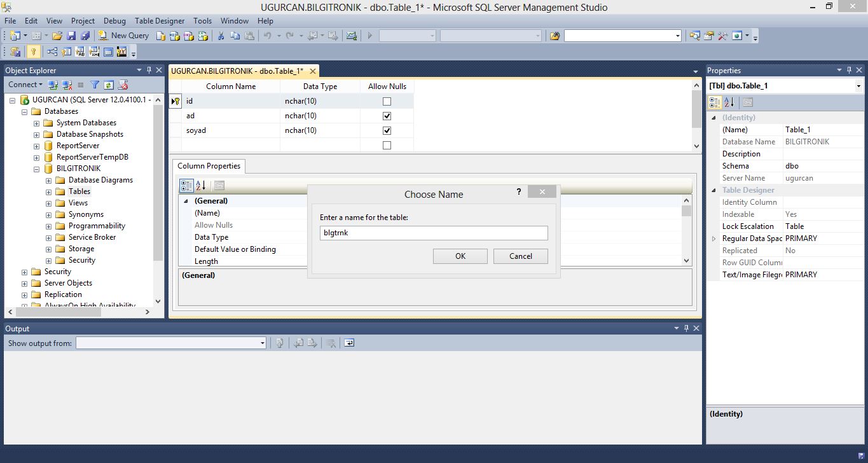Select the Views folder in tree
This screenshot has width=868, height=463.
click(x=78, y=203)
